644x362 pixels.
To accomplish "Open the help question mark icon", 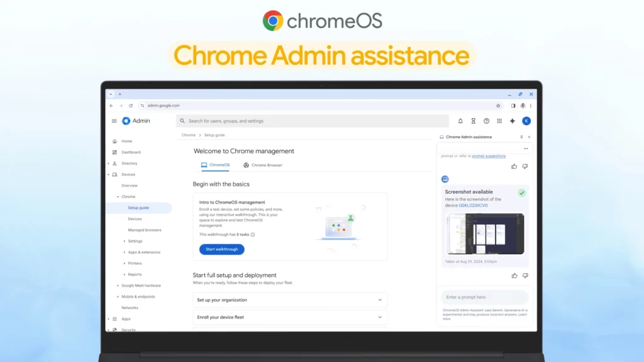I will [x=486, y=121].
